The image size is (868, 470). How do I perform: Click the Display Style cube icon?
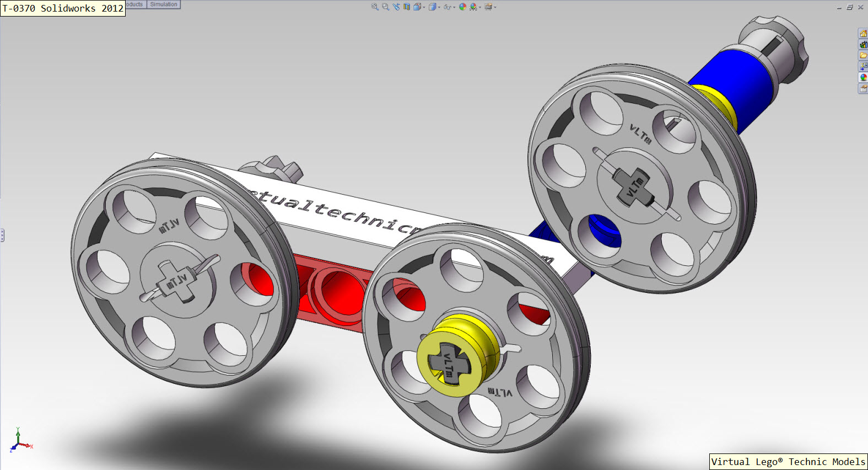coord(433,7)
